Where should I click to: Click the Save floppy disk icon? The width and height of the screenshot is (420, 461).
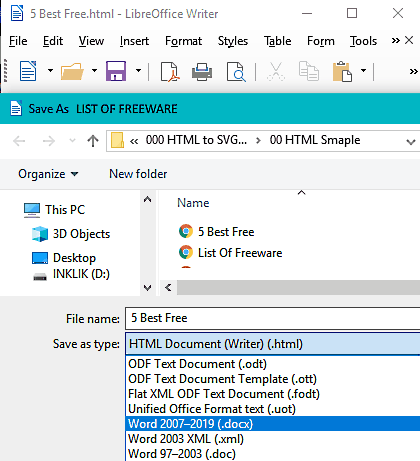point(116,71)
